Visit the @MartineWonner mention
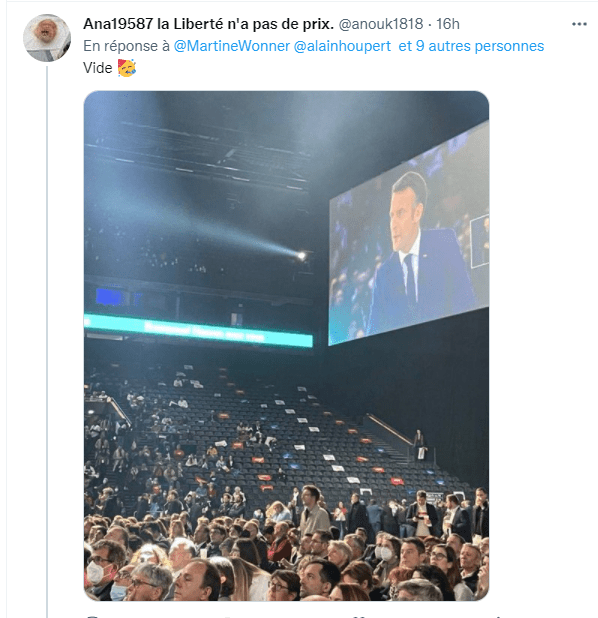 (x=232, y=46)
